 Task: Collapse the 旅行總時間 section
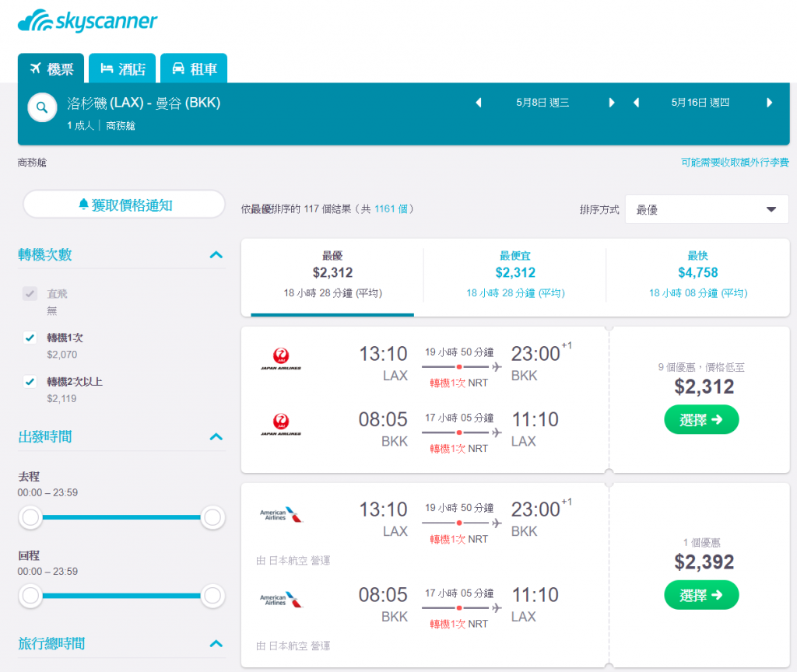pyautogui.click(x=216, y=643)
